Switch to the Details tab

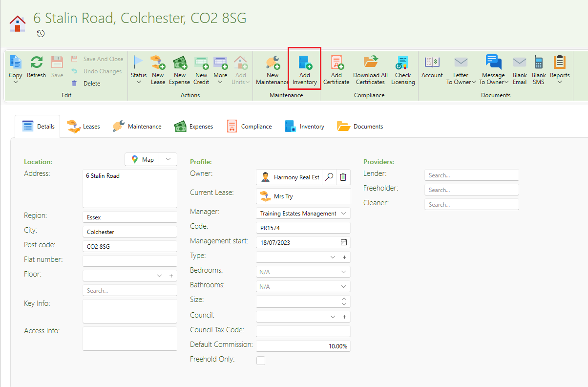click(x=38, y=127)
